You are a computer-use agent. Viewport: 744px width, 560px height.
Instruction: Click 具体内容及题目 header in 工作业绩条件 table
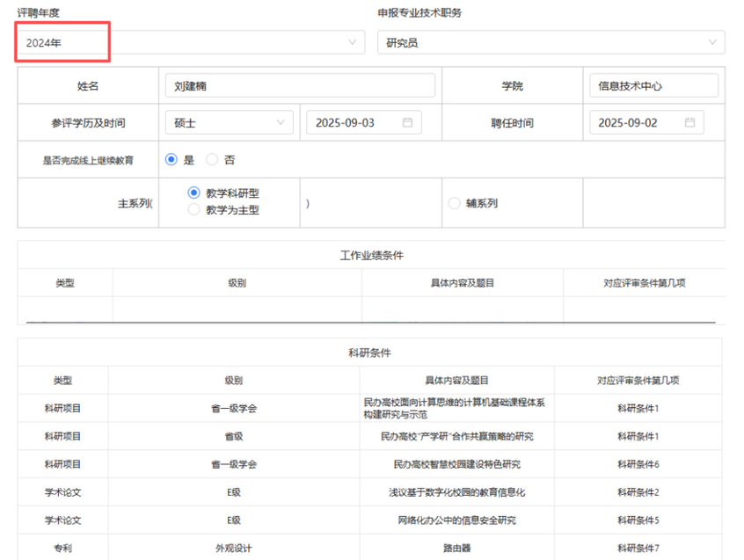462,283
